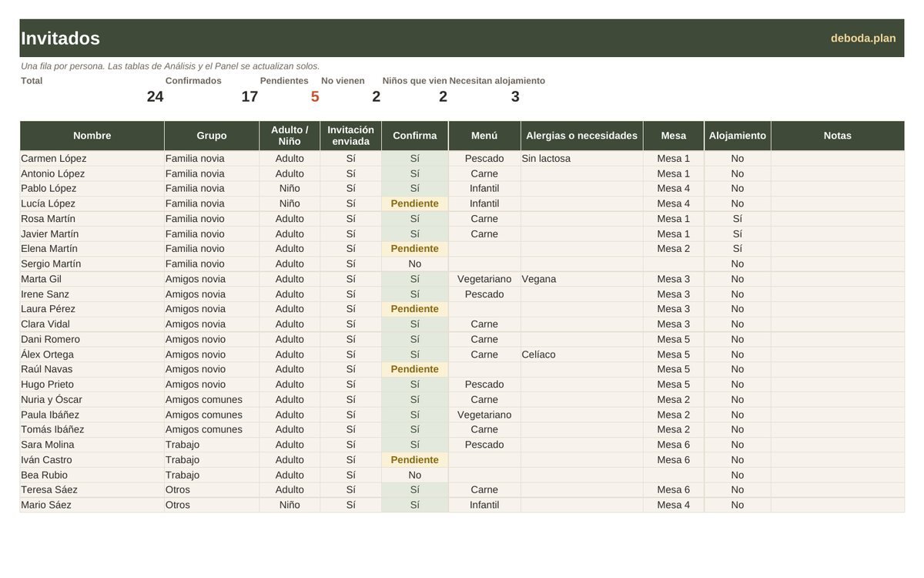Click the Mesa column header
Screen dimensions: 924x578
click(x=674, y=136)
